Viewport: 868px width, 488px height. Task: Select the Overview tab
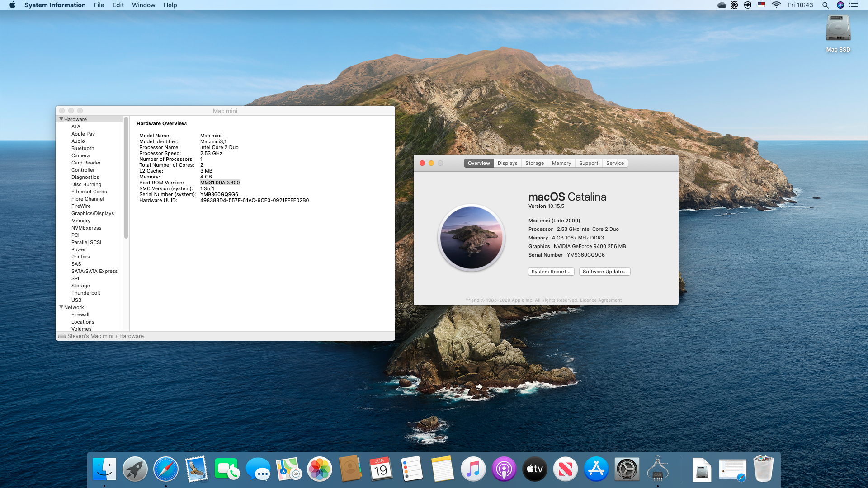pos(479,163)
